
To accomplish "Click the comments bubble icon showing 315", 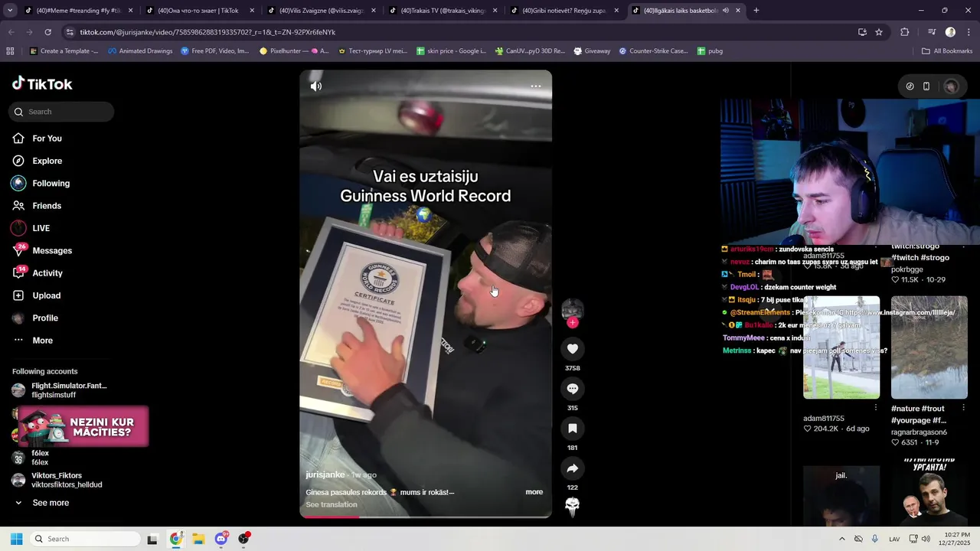I will (x=572, y=389).
